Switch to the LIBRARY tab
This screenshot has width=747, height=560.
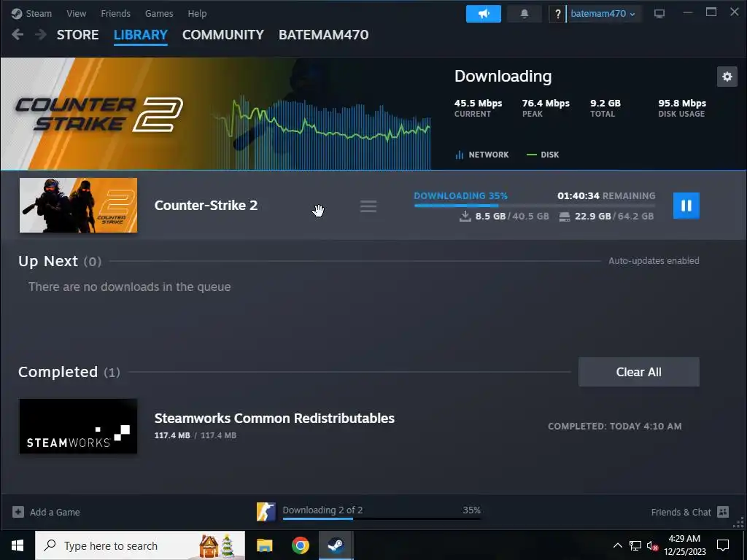pyautogui.click(x=141, y=35)
